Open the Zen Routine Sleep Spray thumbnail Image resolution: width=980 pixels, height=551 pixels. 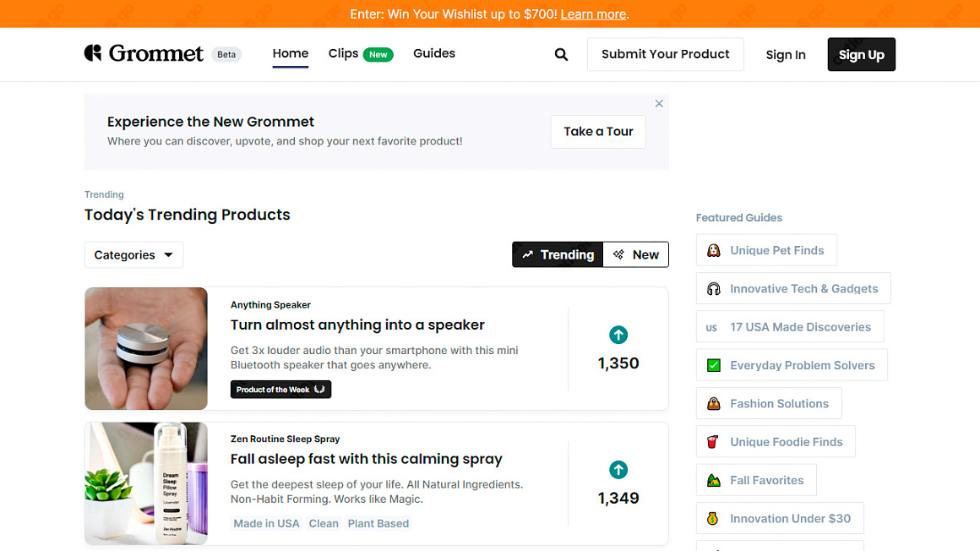tap(146, 483)
